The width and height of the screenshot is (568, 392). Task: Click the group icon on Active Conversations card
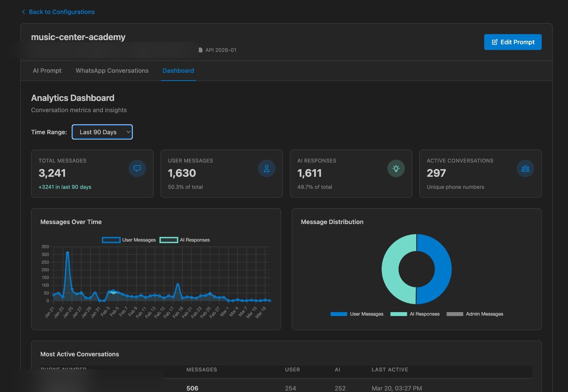coord(525,169)
